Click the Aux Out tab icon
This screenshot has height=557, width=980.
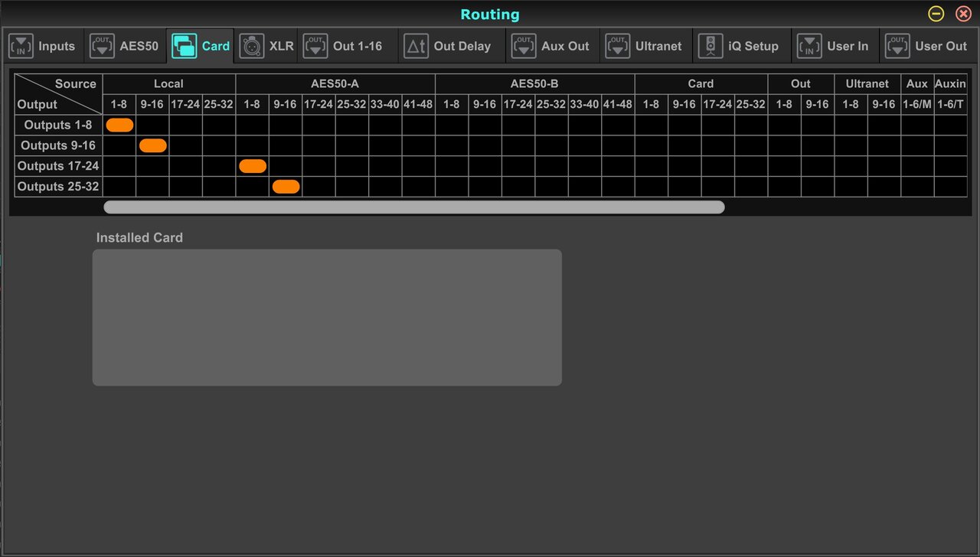(x=524, y=46)
